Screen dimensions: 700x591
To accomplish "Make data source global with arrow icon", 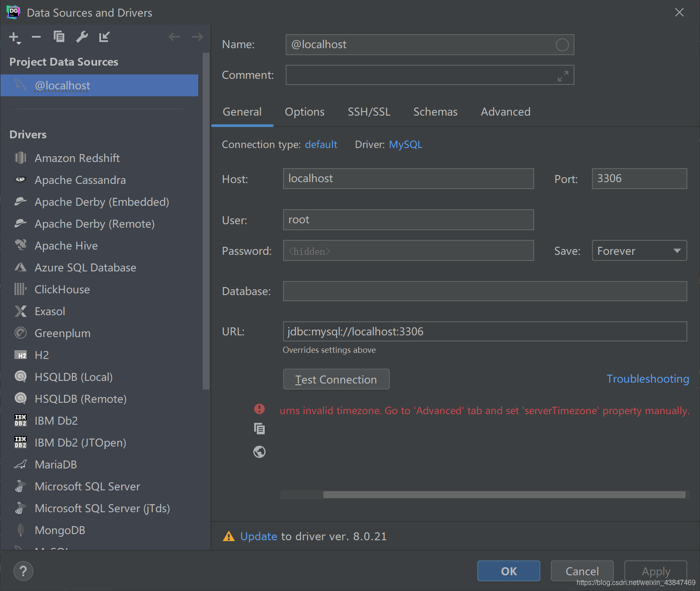I will (104, 37).
